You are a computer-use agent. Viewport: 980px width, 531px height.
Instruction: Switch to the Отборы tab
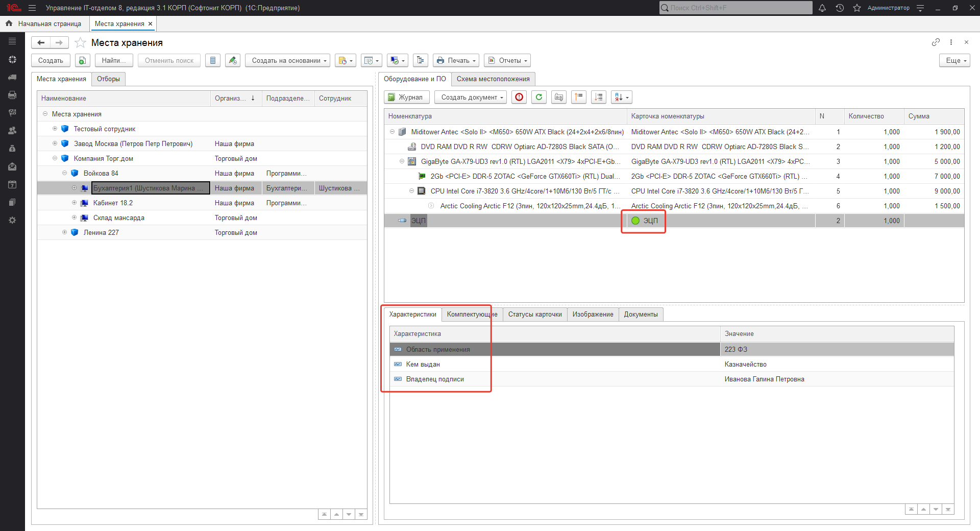108,79
